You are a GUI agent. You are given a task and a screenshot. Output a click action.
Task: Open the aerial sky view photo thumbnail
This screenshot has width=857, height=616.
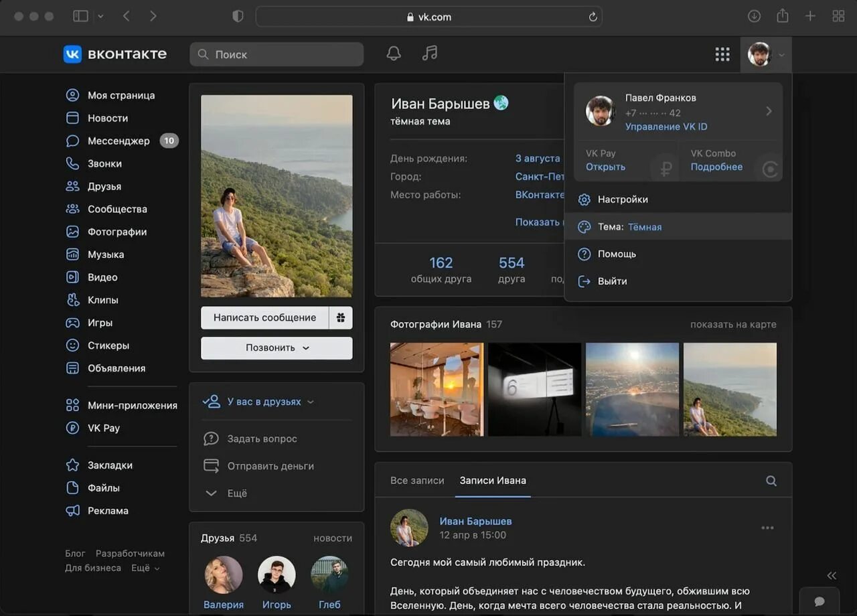coord(632,390)
